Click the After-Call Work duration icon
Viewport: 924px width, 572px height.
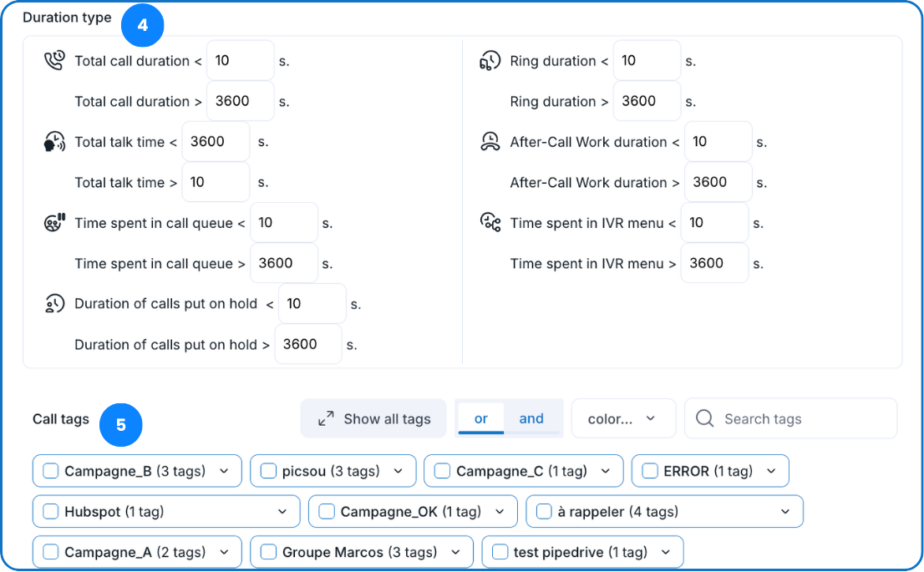click(490, 142)
